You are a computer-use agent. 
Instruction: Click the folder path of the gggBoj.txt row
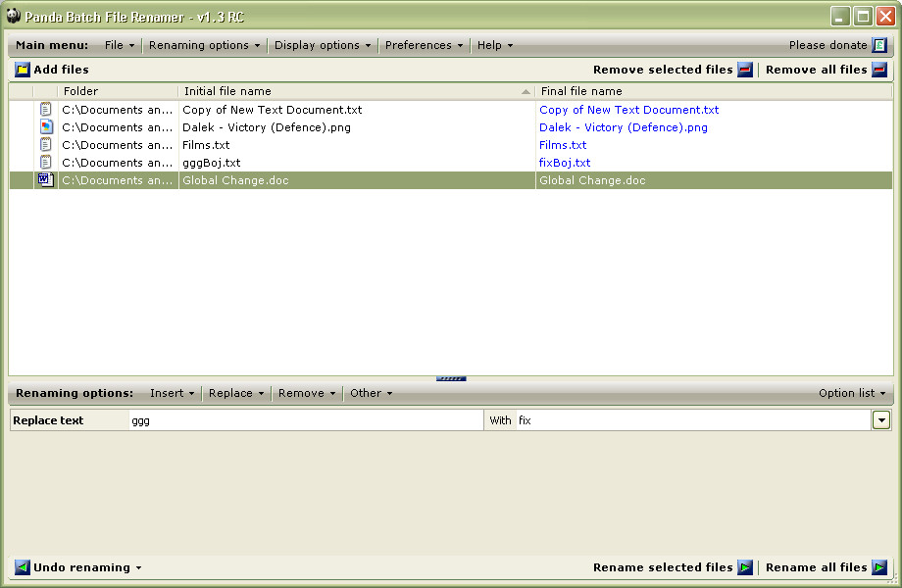point(118,163)
